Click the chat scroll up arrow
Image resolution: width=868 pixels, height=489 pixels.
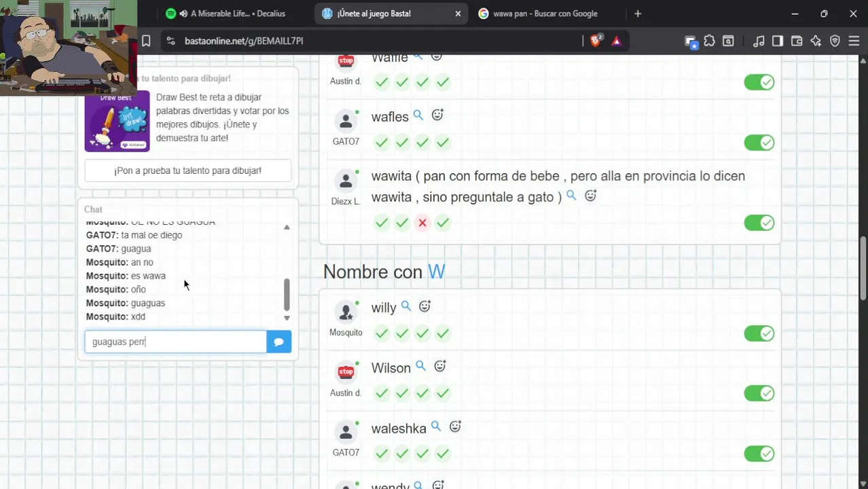tap(287, 227)
